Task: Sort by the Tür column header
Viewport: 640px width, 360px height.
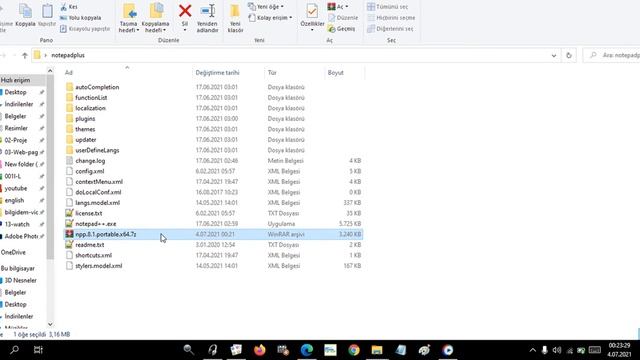Action: pos(272,73)
